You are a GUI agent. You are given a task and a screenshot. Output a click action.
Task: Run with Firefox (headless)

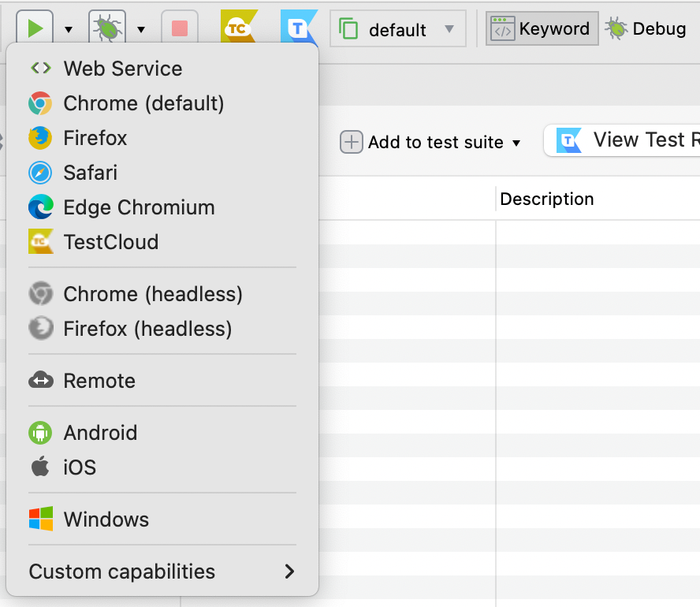click(x=162, y=329)
